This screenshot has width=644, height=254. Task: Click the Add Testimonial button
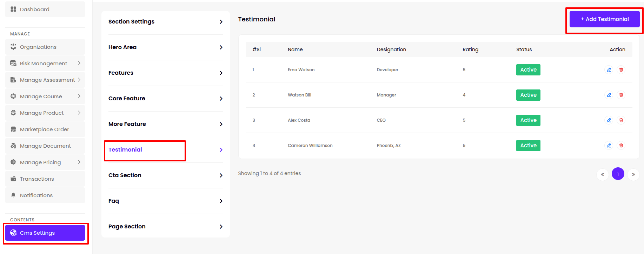[x=604, y=19]
